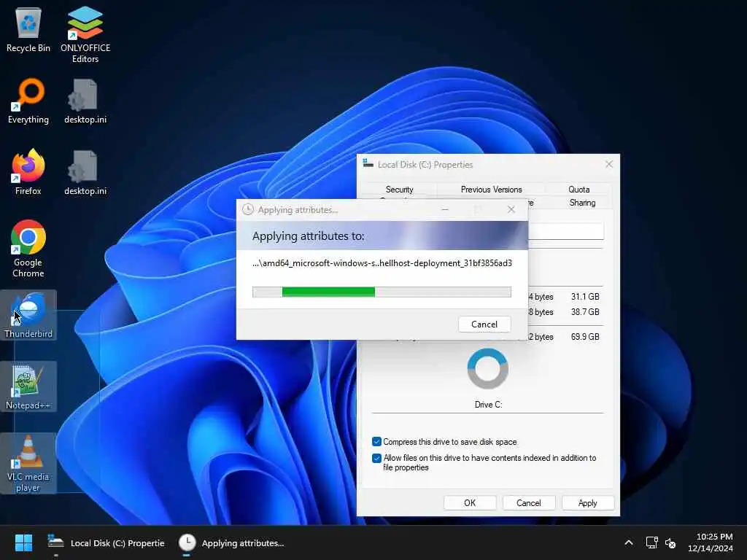747x560 pixels.
Task: Uncheck Allow files to have contents indexed
Action: [x=376, y=458]
